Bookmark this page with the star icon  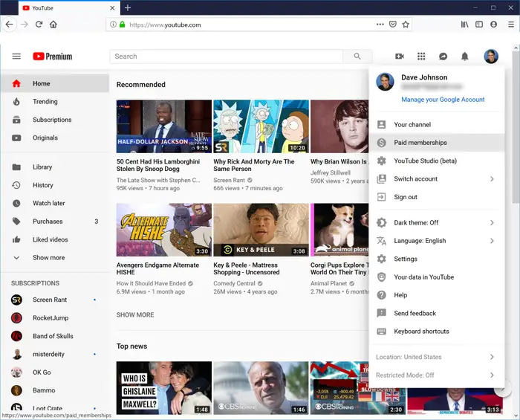coord(406,25)
